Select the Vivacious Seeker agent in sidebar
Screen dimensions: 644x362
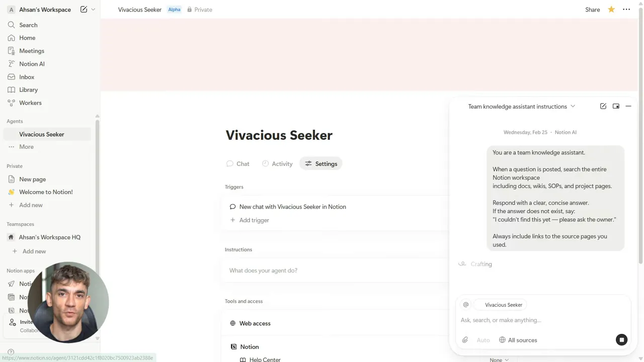[x=47, y=134]
